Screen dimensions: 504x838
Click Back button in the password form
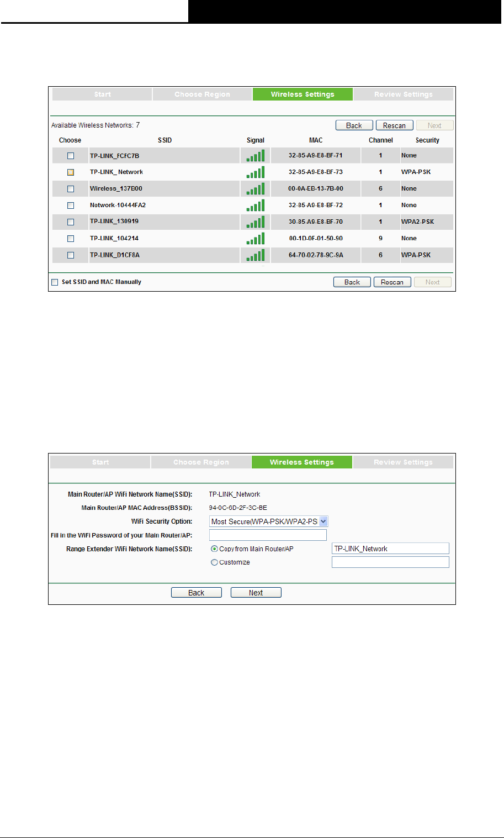197,593
